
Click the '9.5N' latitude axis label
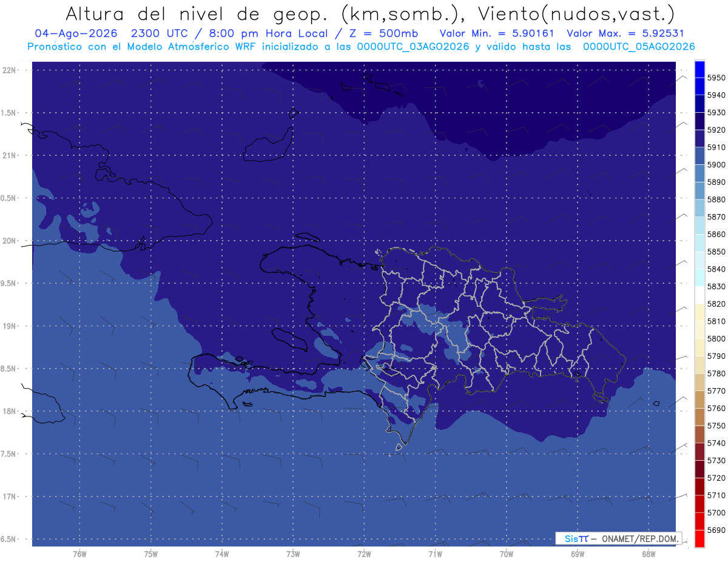coord(9,284)
